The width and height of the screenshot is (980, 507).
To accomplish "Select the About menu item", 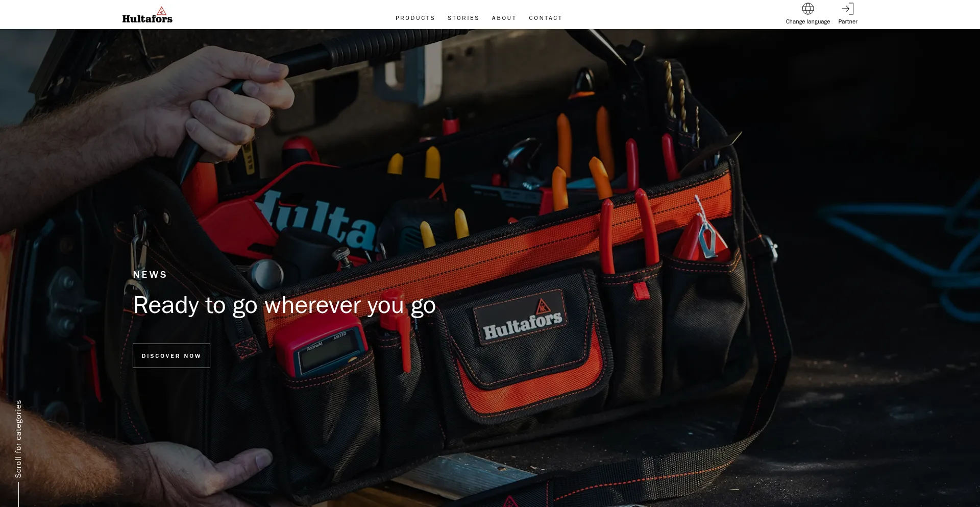I will (504, 18).
